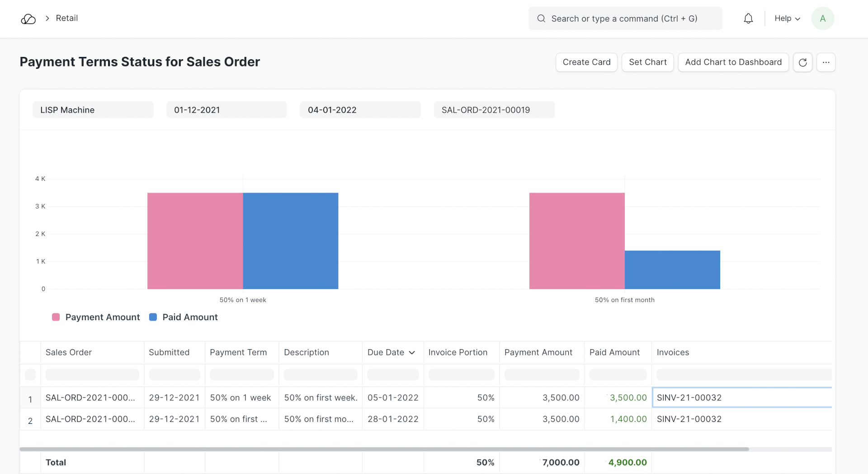The image size is (868, 474).
Task: Select invoice SINV-21-00032 in row 1
Action: coord(689,398)
